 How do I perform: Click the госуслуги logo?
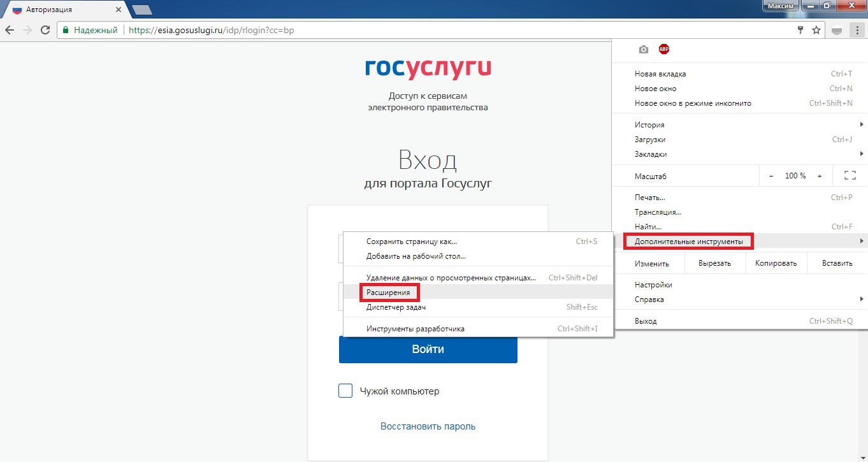coord(428,69)
